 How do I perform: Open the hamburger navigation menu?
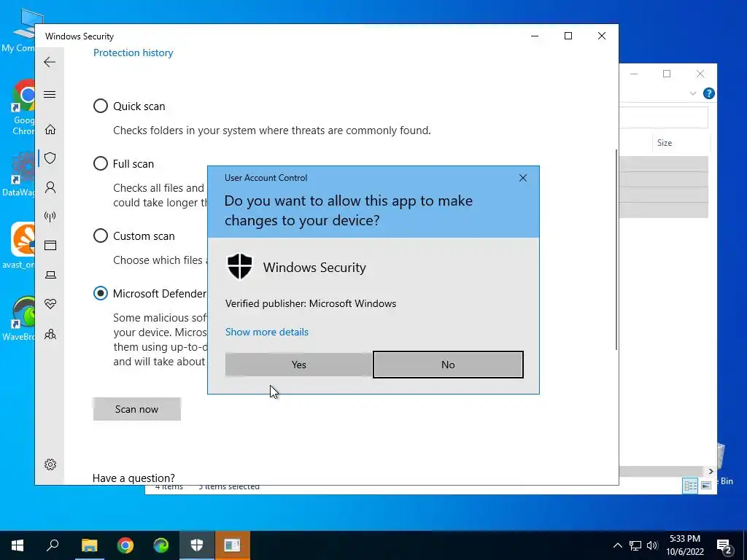pyautogui.click(x=50, y=94)
